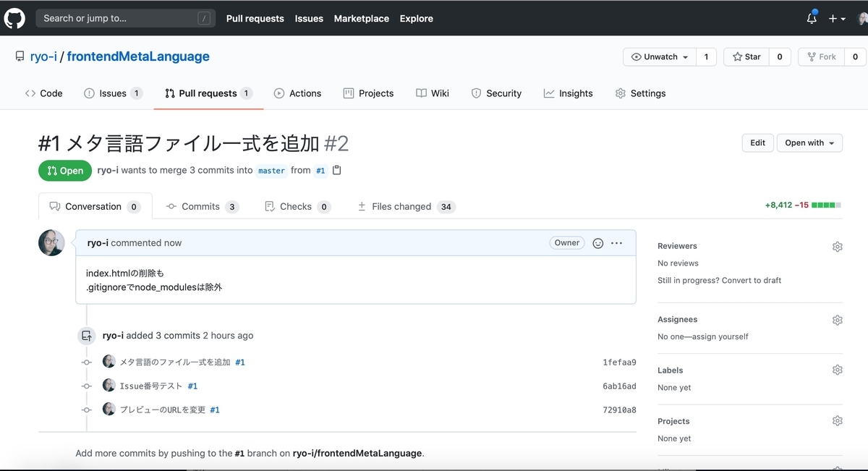Open the master base branch link
This screenshot has width=868, height=471.
271,171
